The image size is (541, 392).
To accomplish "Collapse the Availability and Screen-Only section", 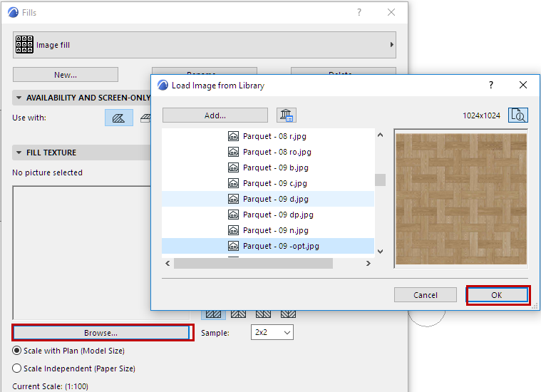I will pyautogui.click(x=19, y=98).
